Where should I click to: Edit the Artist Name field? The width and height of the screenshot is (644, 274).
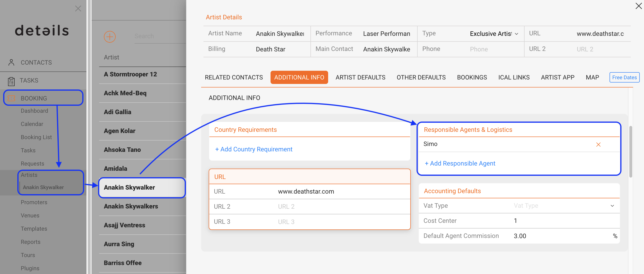[x=280, y=34]
